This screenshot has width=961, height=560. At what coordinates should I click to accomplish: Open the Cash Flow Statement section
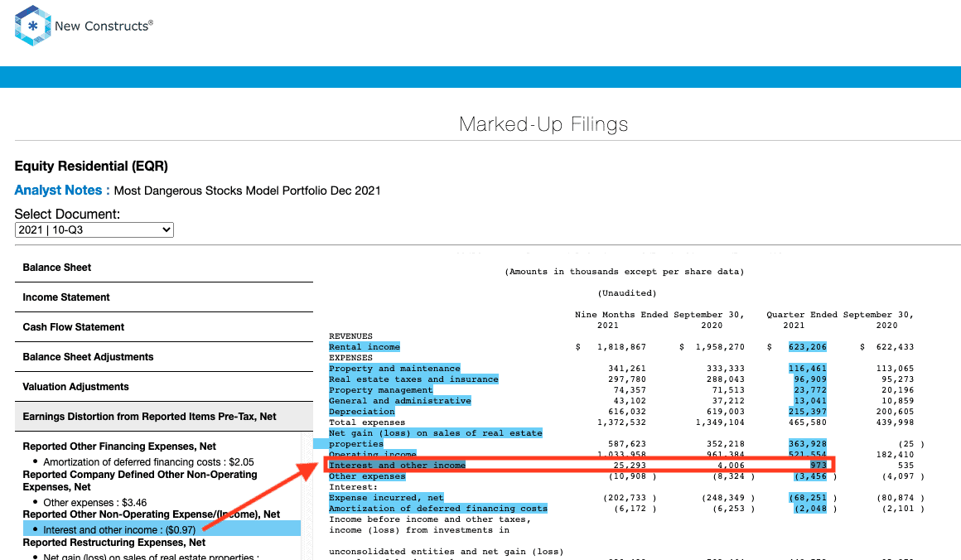164,327
